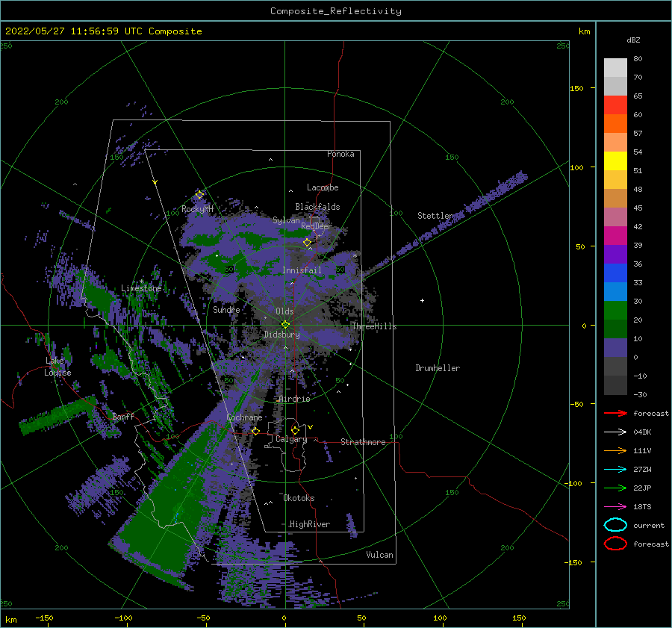The image size is (672, 628).
Task: Click the red forecast ellipse icon
Action: [x=615, y=544]
